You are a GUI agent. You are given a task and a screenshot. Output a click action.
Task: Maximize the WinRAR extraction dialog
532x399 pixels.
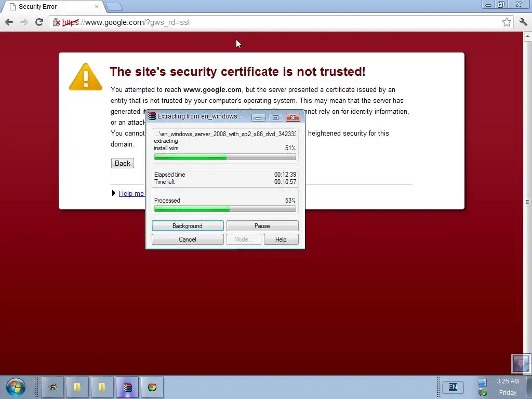click(x=275, y=118)
